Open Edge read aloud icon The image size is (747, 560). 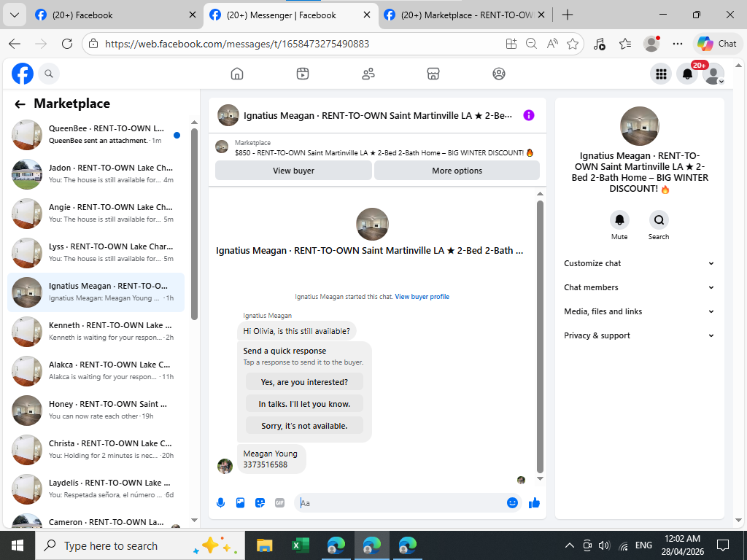coord(552,44)
